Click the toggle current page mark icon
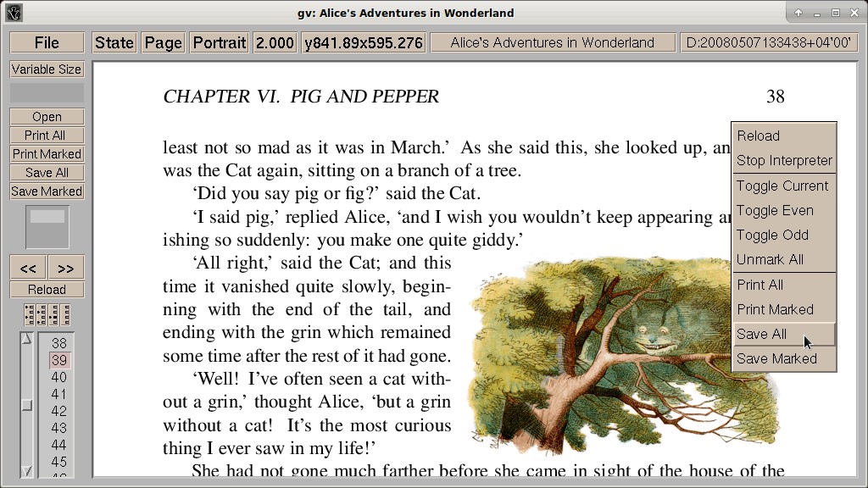The height and width of the screenshot is (488, 868). (x=53, y=315)
